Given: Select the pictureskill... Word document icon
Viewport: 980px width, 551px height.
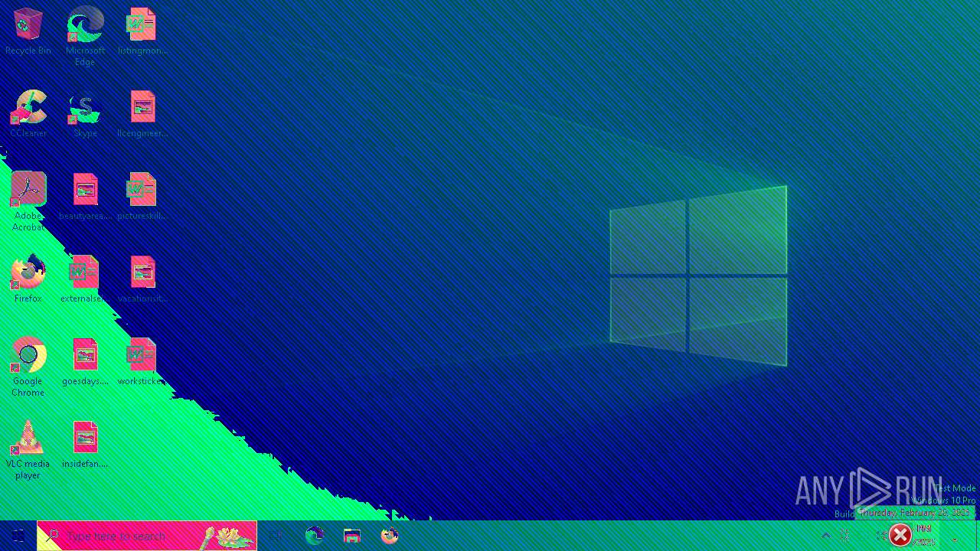Looking at the screenshot, I should (x=142, y=197).
